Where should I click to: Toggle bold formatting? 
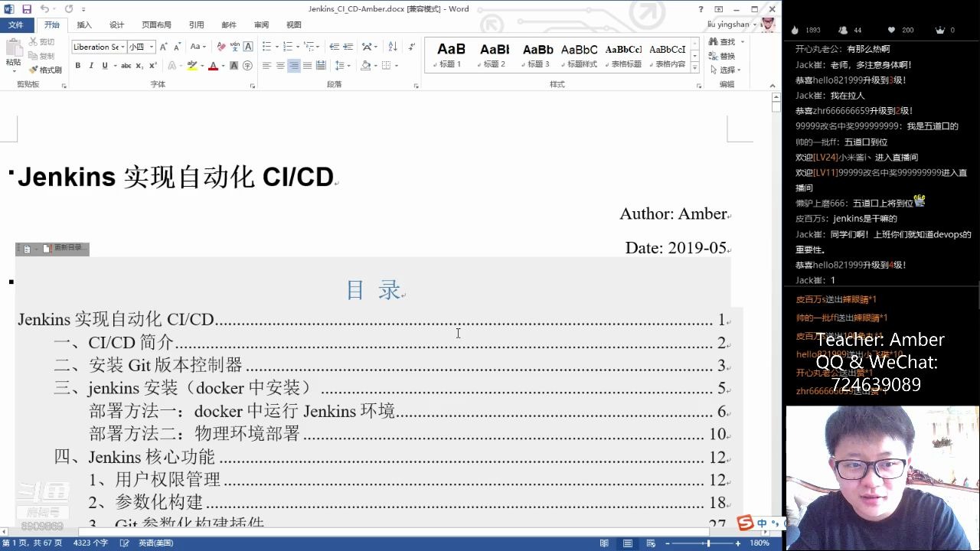(x=77, y=66)
